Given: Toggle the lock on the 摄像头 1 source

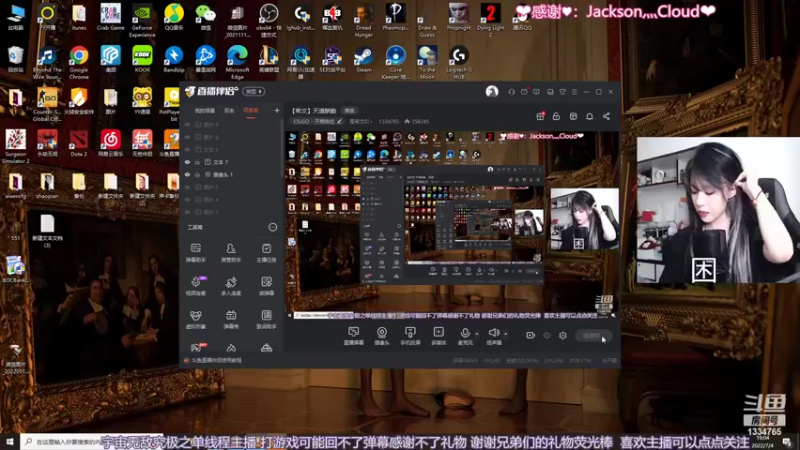Looking at the screenshot, I should tap(197, 174).
